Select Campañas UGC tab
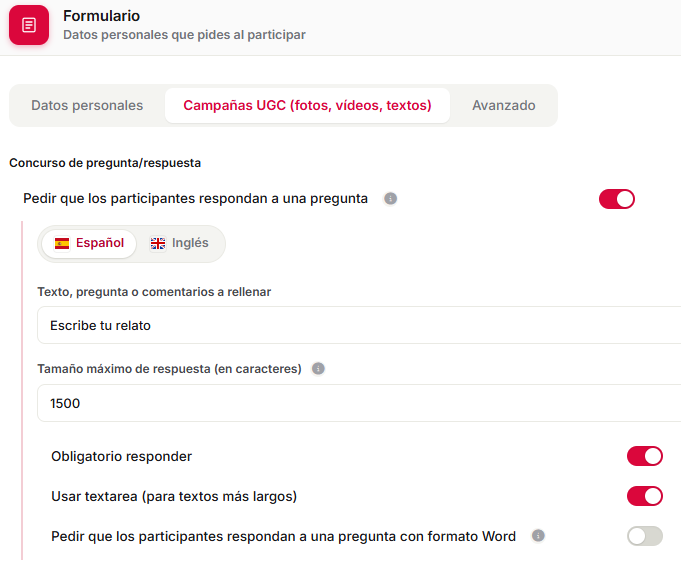This screenshot has height=561, width=681. point(307,106)
